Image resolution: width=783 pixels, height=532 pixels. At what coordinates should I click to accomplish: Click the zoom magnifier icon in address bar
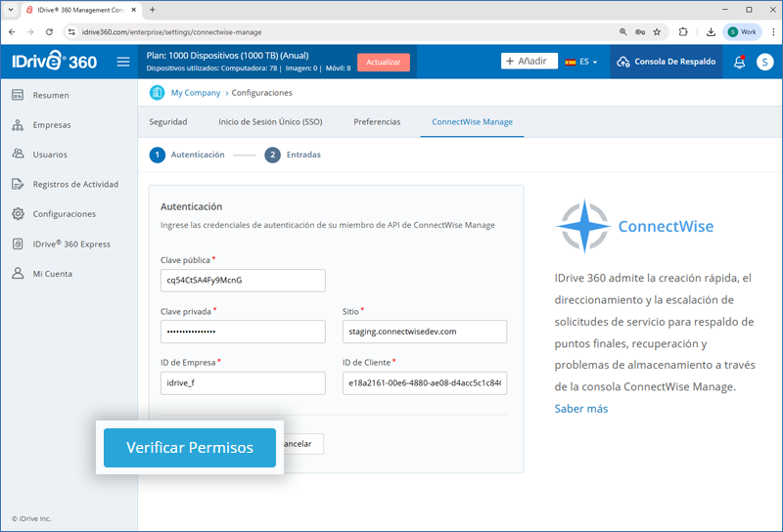623,32
